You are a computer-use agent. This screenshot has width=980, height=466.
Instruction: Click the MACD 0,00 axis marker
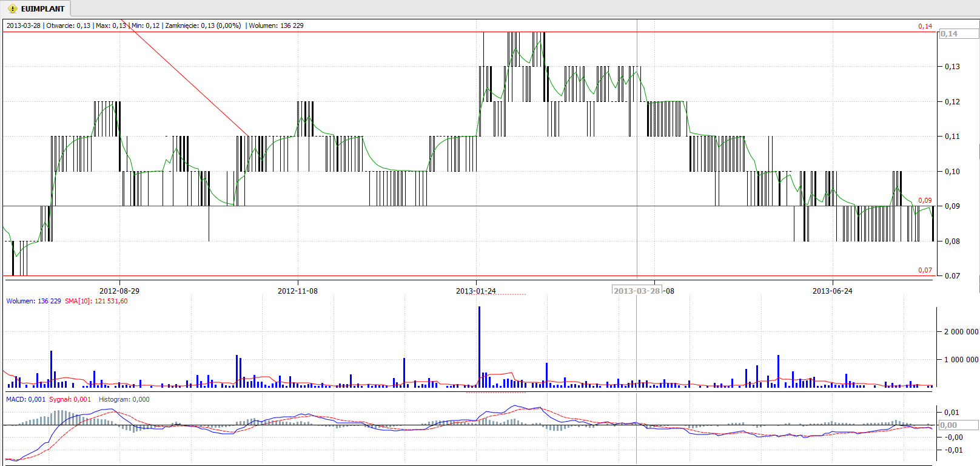coord(958,425)
